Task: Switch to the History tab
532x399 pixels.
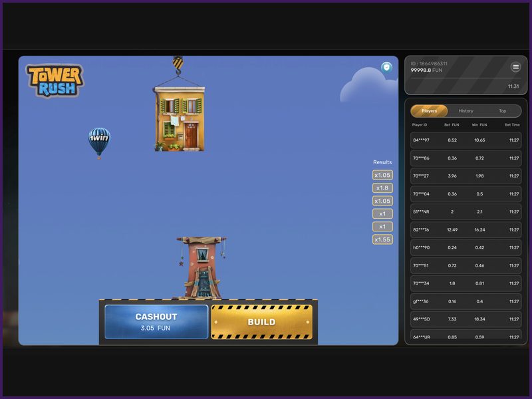Action: (465, 110)
